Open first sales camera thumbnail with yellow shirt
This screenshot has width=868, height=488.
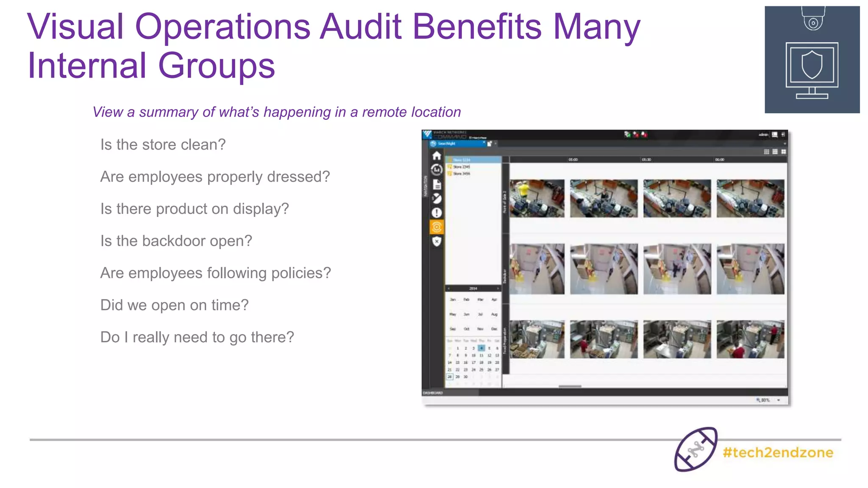coord(537,198)
